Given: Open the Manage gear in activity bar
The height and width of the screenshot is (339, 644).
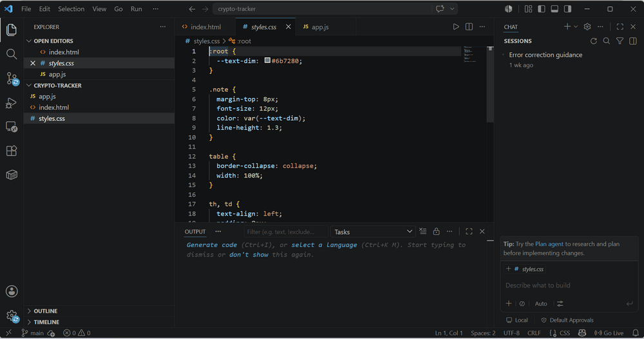Looking at the screenshot, I should [12, 316].
